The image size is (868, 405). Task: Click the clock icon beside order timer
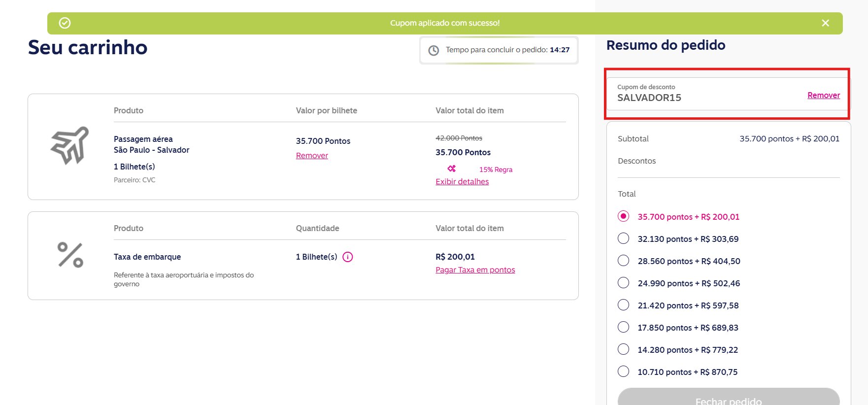(x=434, y=50)
